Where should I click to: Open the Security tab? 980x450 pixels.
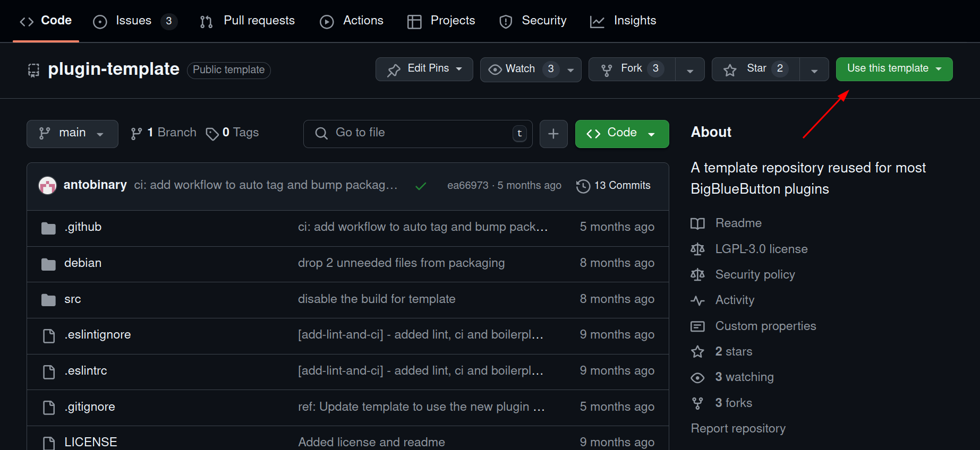[533, 21]
